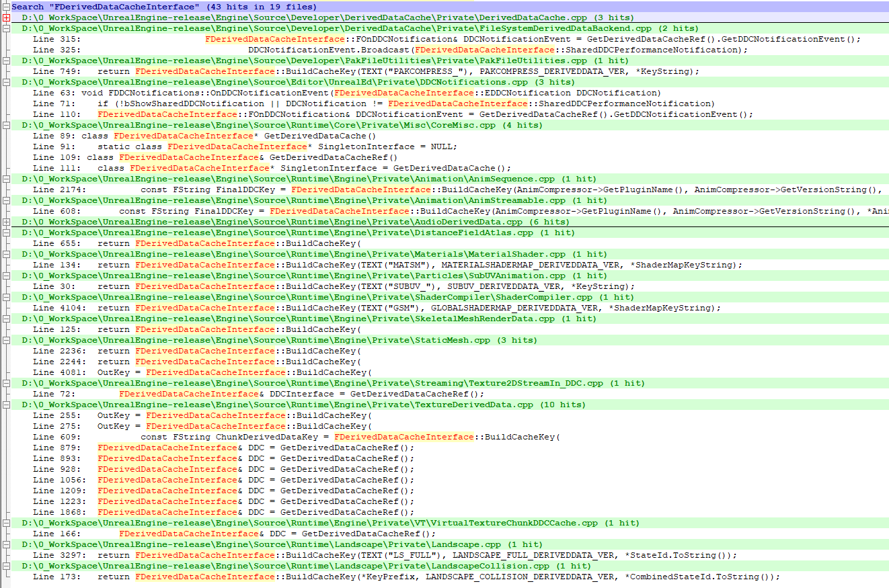
Task: Collapse the LandscapeCollision.cpp result group
Action: pos(5,565)
